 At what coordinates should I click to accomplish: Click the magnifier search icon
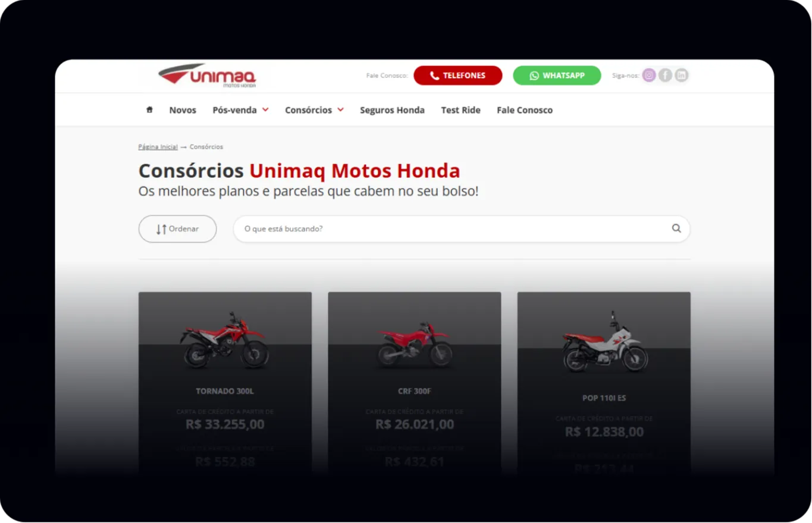[x=676, y=228]
